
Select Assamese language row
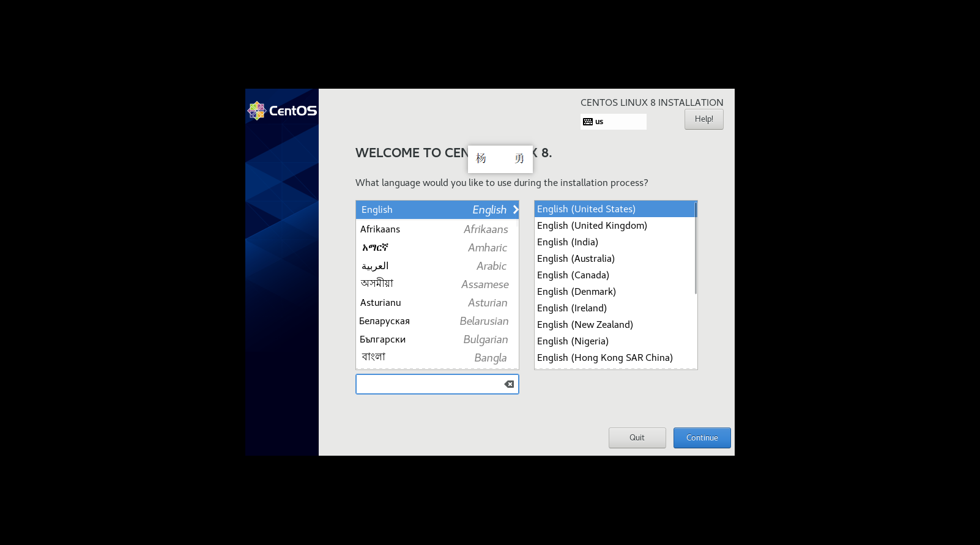click(x=437, y=284)
